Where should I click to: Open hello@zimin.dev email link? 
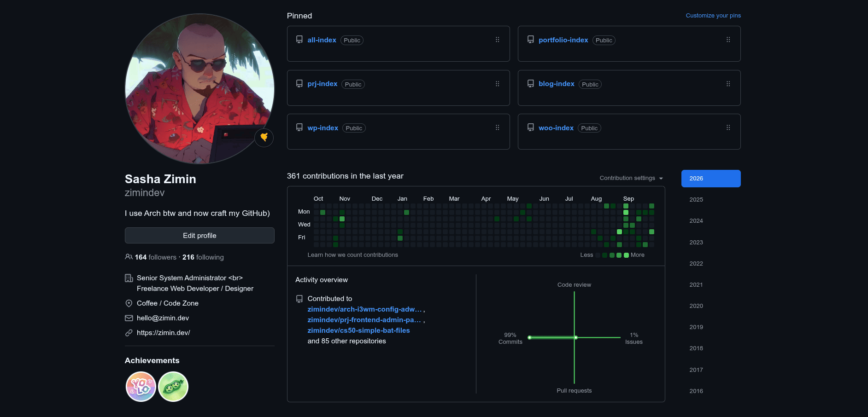pyautogui.click(x=163, y=318)
